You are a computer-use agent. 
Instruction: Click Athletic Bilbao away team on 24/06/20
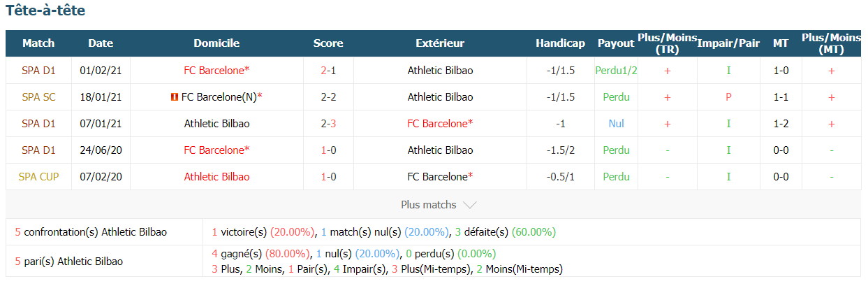[440, 150]
